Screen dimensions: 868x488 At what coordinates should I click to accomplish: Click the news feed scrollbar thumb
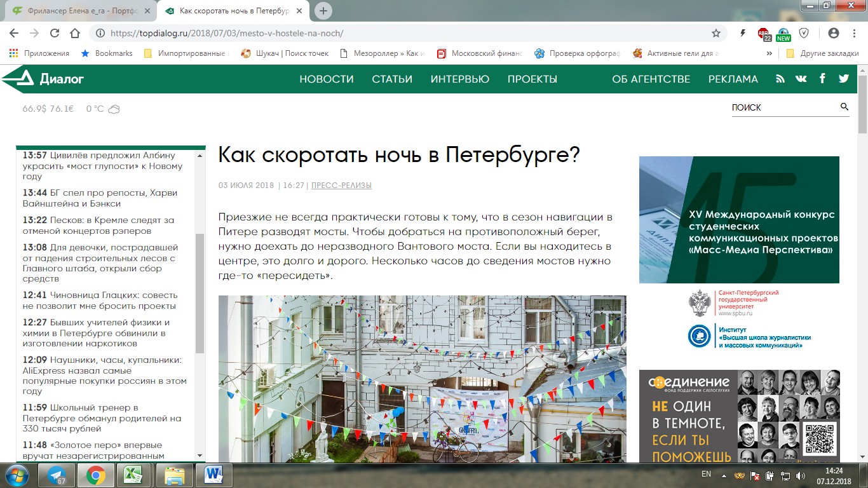coord(200,292)
